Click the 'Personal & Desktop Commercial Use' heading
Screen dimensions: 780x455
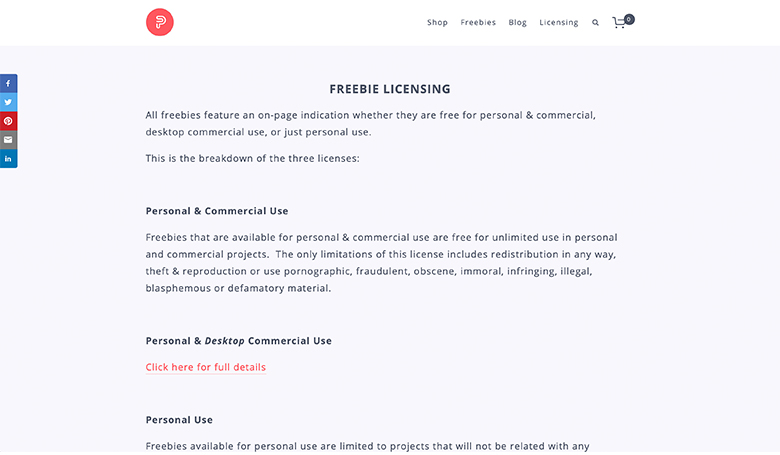point(238,341)
